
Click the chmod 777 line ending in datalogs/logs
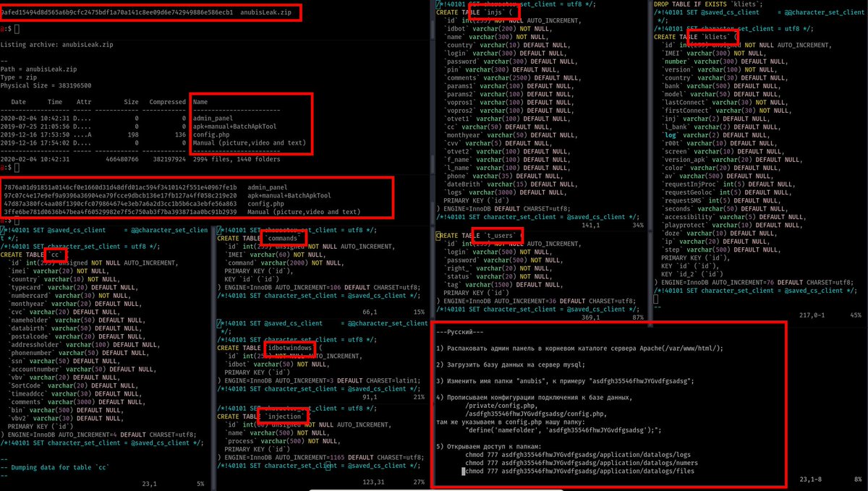click(x=579, y=456)
